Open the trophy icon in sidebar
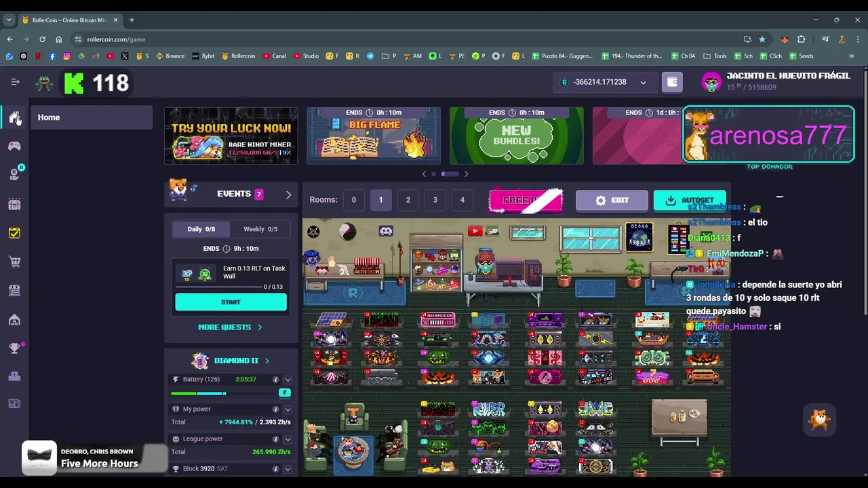Screen dimensions: 868x488 [14, 348]
